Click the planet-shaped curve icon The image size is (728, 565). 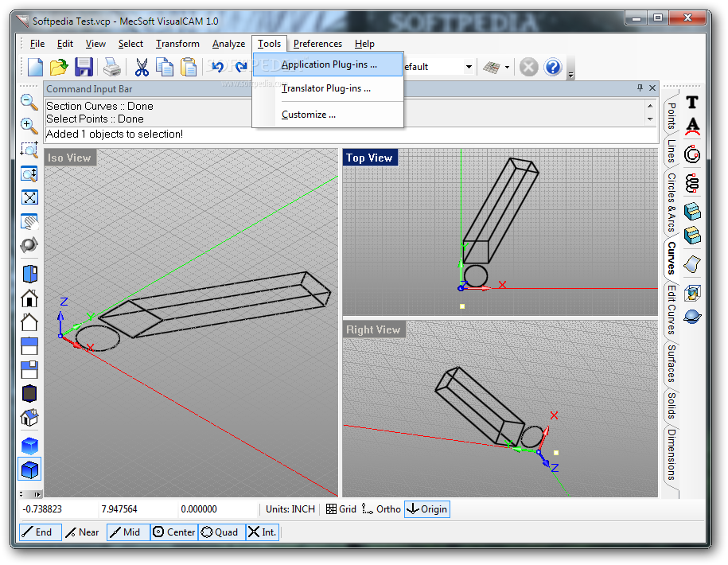(692, 317)
